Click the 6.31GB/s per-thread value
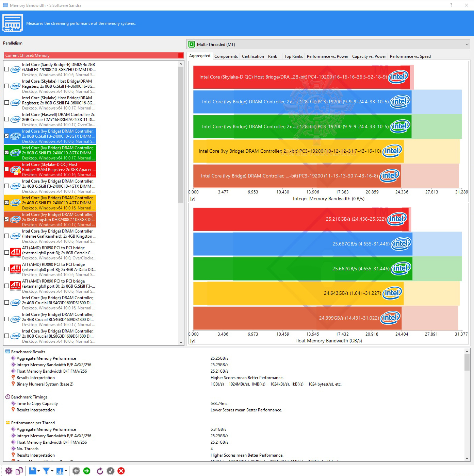Viewport: 474px width, 476px height. pos(218,429)
